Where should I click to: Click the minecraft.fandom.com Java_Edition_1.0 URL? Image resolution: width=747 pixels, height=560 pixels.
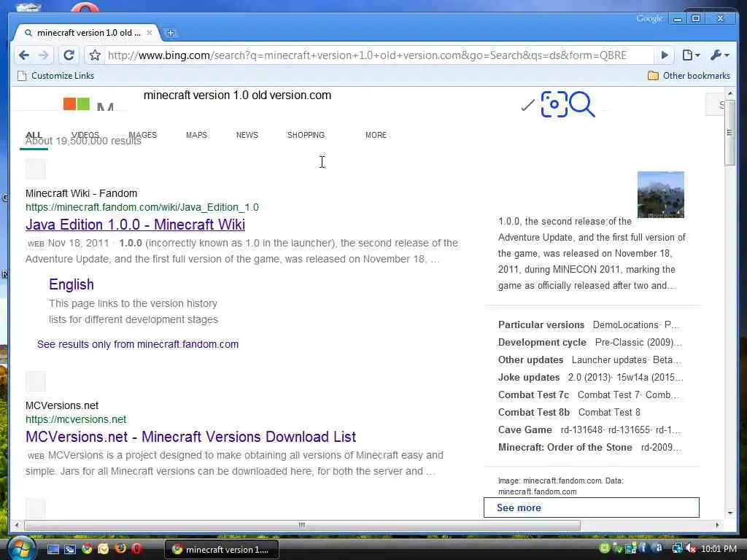pyautogui.click(x=142, y=207)
